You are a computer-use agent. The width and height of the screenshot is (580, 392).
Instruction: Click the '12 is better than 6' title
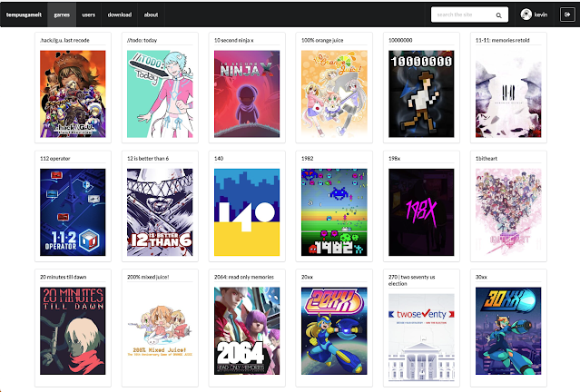(148, 159)
